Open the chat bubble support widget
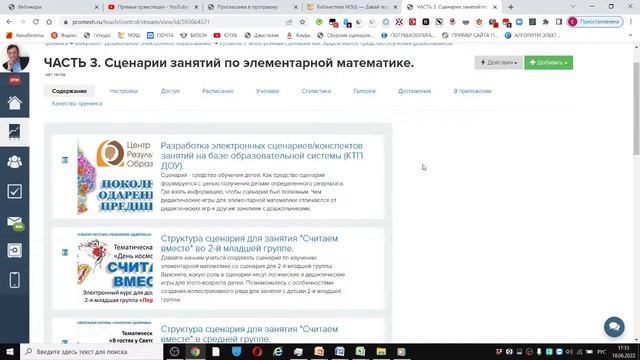 pos(614,327)
